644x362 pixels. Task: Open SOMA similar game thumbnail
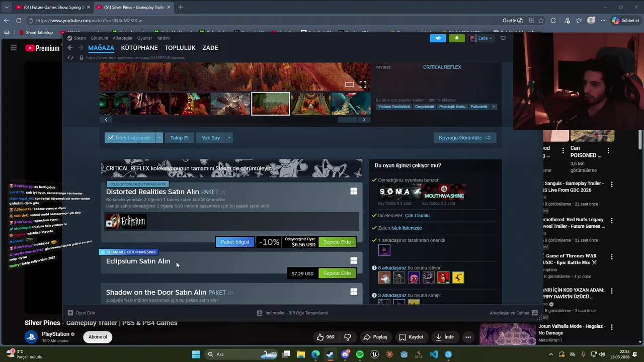(x=400, y=191)
